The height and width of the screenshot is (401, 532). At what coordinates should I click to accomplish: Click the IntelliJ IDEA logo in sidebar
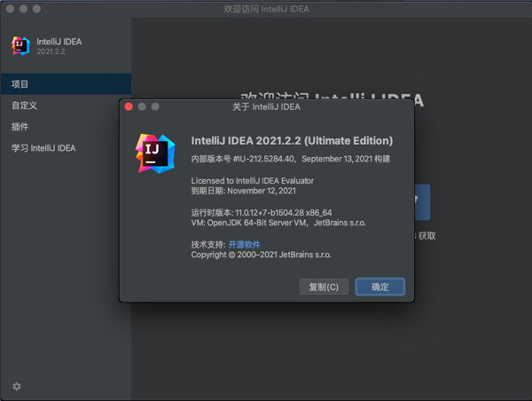coord(20,46)
